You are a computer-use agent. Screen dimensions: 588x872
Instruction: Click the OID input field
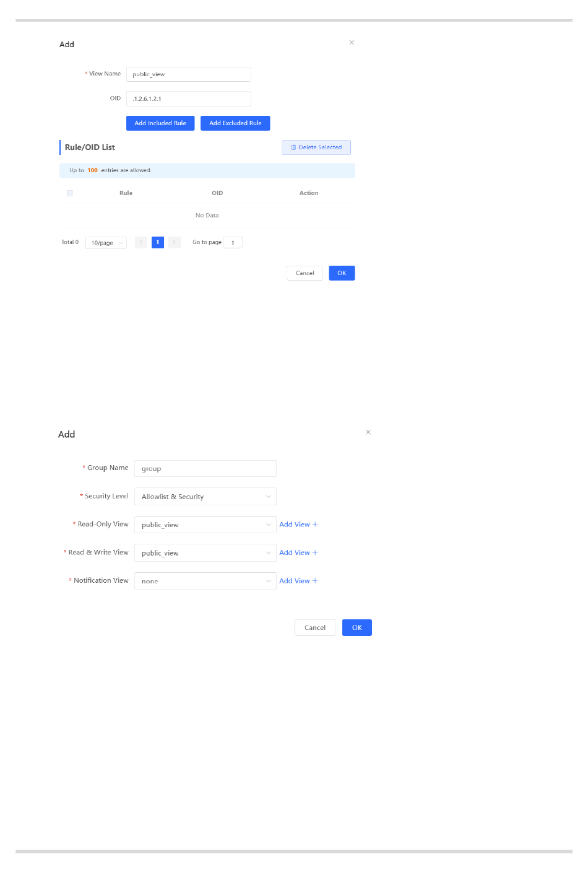[189, 99]
